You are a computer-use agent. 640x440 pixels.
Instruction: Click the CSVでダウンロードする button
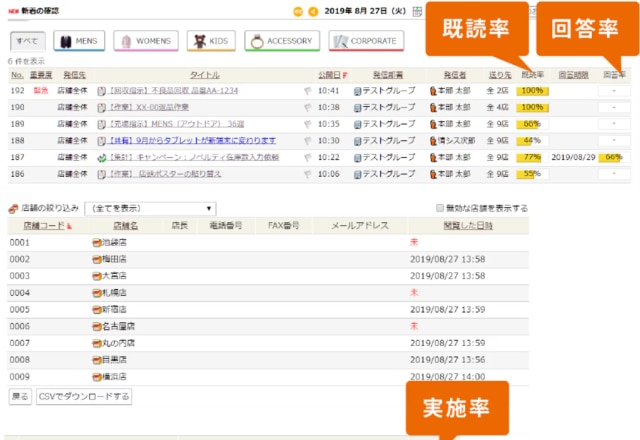pyautogui.click(x=84, y=397)
